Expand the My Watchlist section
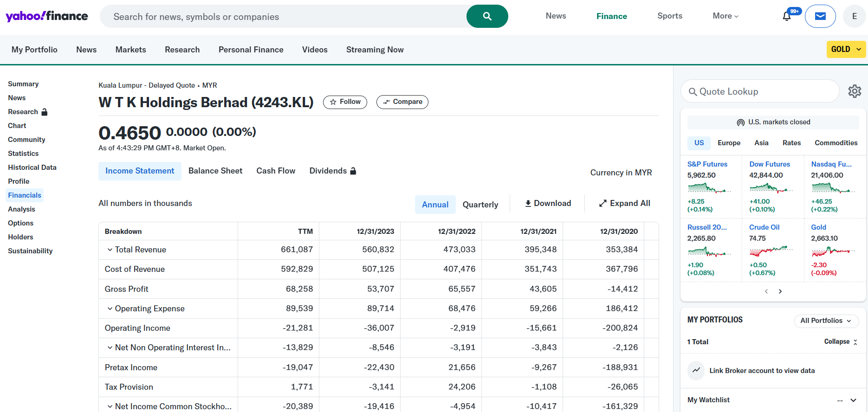868x412 pixels. (x=853, y=400)
